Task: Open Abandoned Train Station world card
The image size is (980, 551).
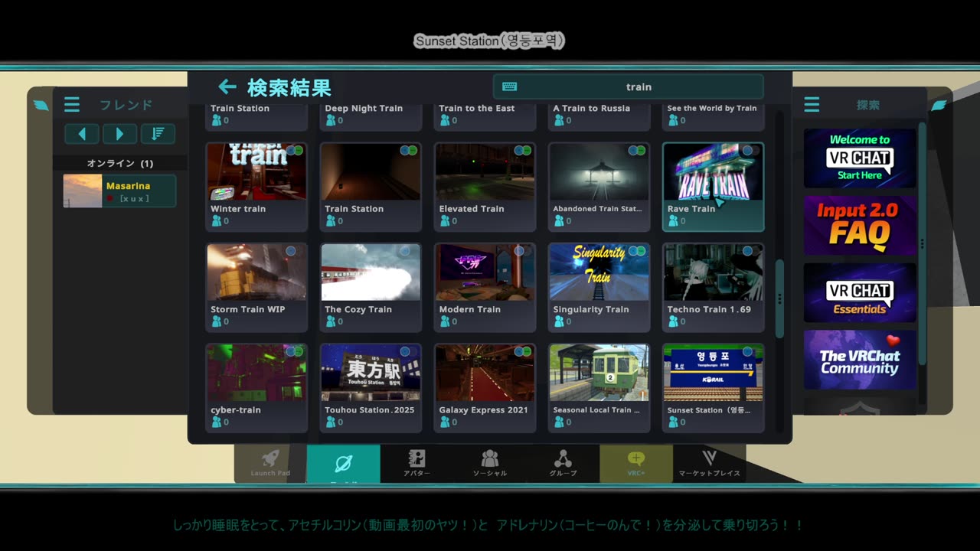Action: coord(599,187)
